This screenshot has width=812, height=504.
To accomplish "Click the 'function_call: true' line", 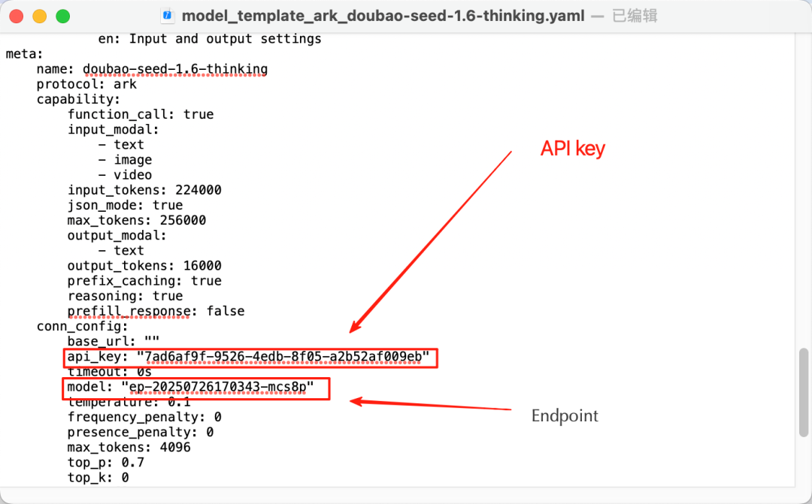I will pos(141,114).
